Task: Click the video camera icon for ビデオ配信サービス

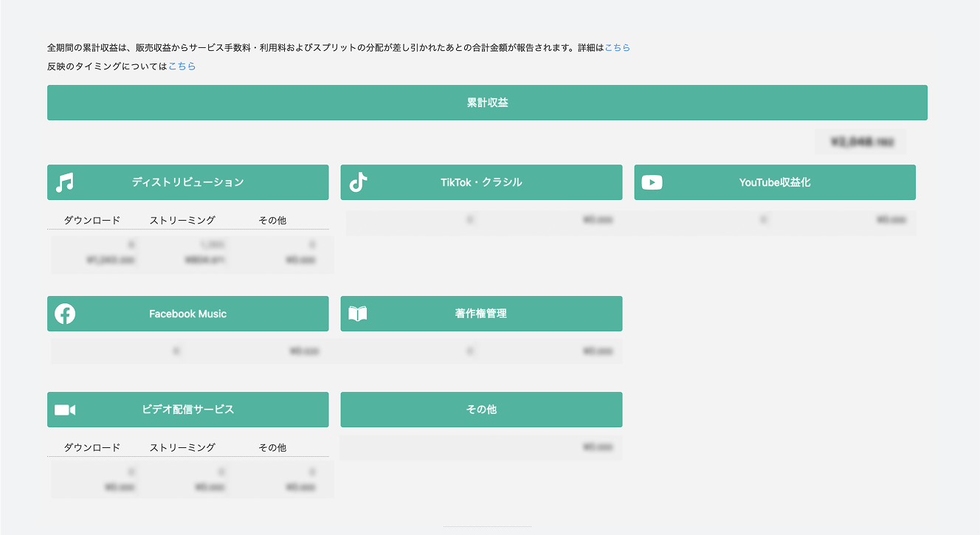Action: 65,410
